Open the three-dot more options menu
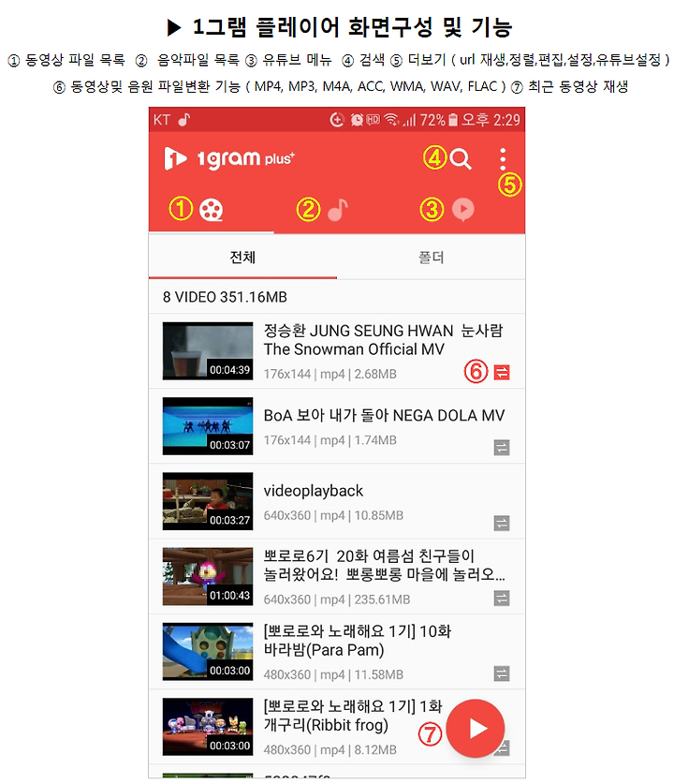This screenshot has height=784, width=674. 503,159
